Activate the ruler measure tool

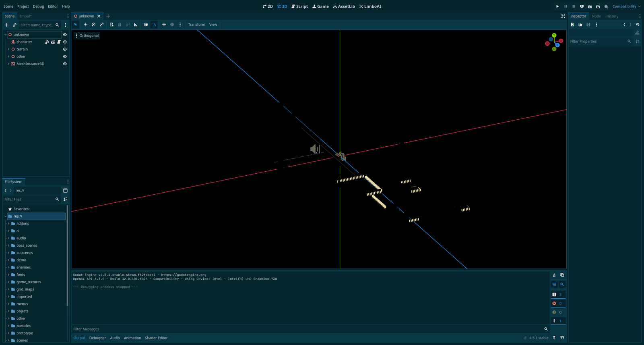click(x=136, y=25)
